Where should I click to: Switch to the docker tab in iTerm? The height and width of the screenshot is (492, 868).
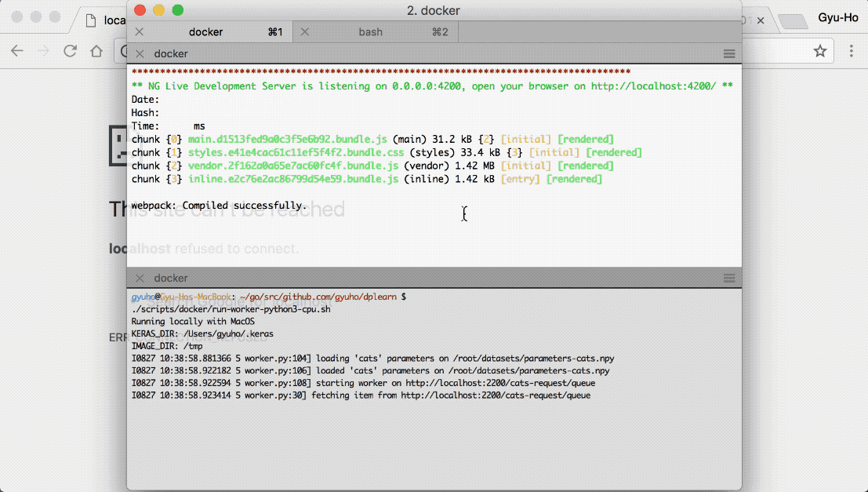coord(211,32)
